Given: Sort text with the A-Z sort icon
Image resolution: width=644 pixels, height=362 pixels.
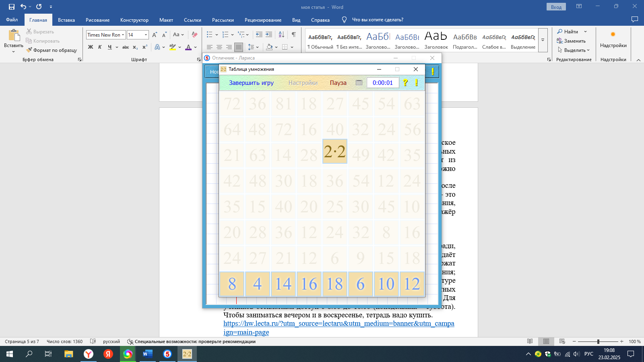Looking at the screenshot, I should coord(281,35).
